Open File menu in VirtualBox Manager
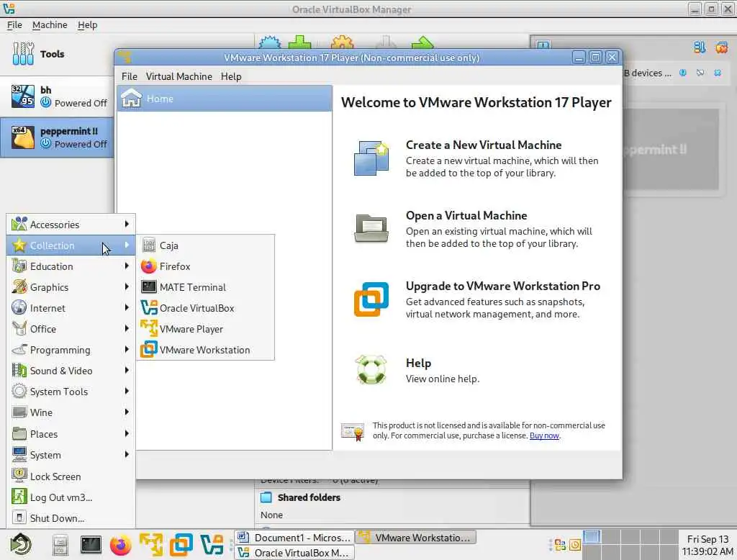The image size is (737, 560). coord(14,25)
